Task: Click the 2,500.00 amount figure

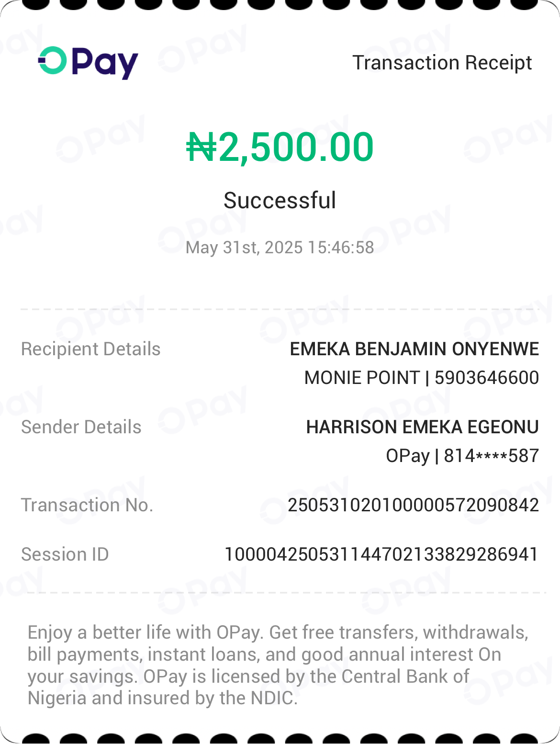Action: point(295,147)
